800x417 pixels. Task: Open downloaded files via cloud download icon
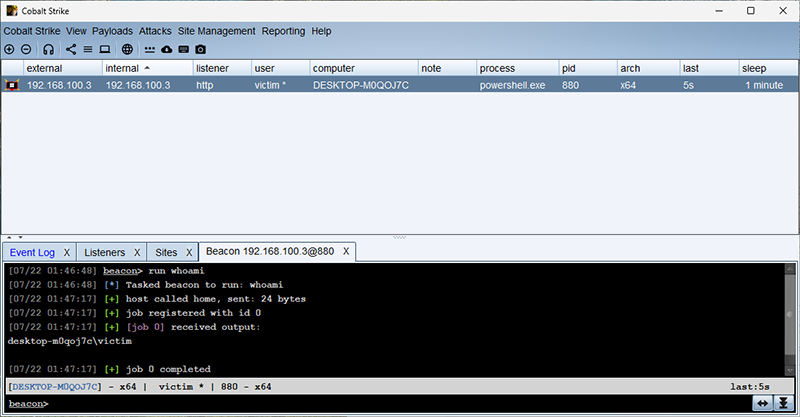[x=167, y=49]
